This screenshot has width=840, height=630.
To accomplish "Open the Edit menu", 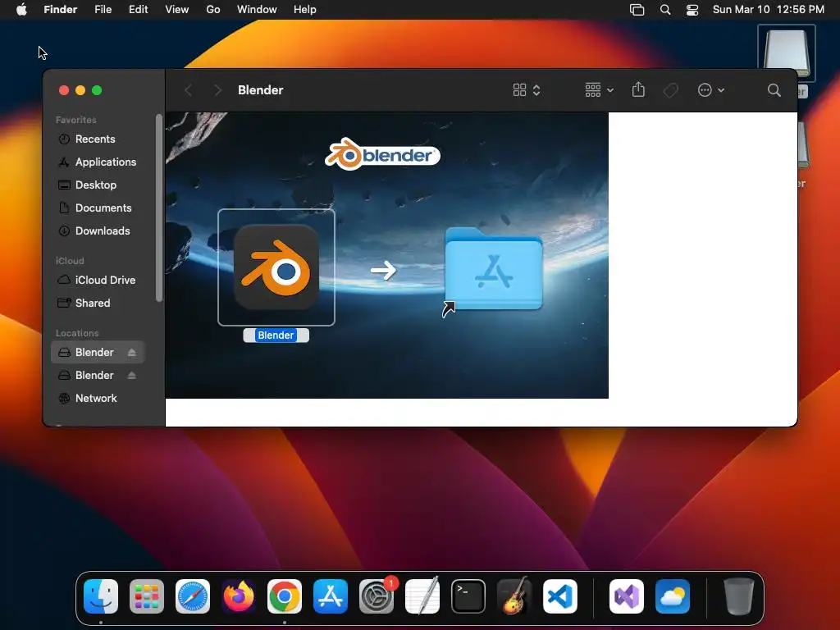I will 138,10.
